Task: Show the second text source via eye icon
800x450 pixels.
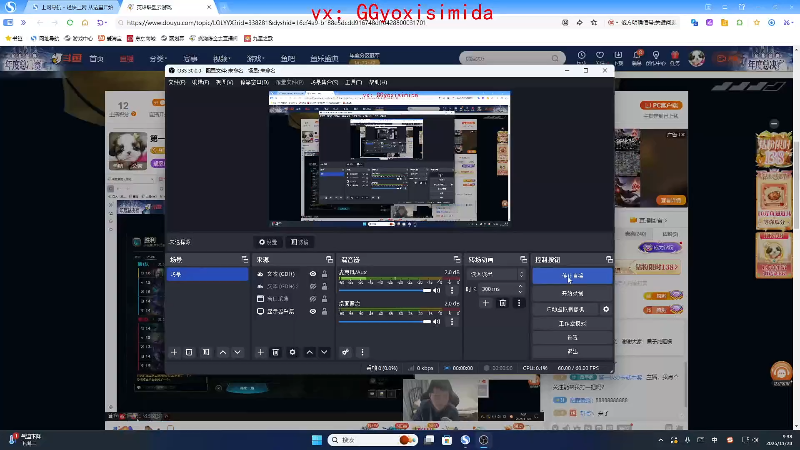Action: coord(313,286)
